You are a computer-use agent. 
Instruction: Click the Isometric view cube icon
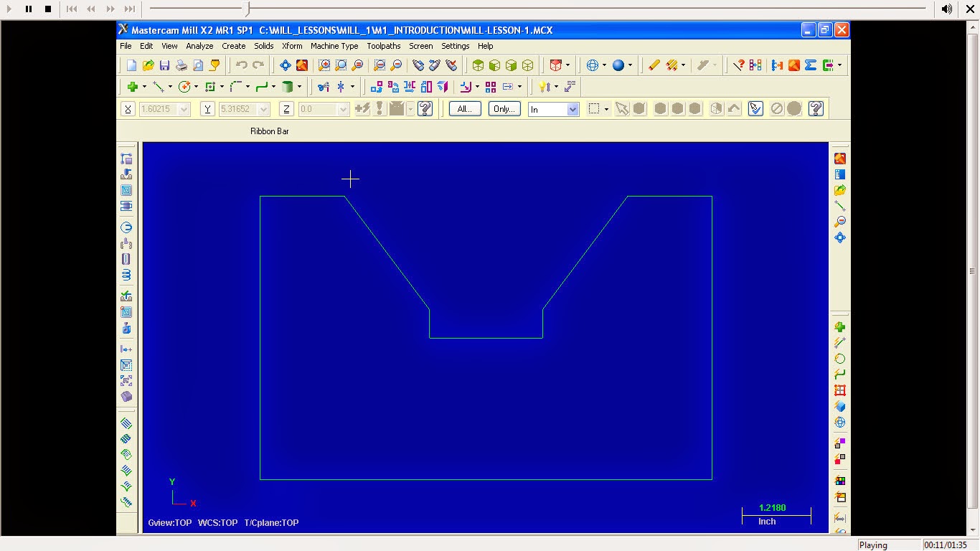coord(527,65)
